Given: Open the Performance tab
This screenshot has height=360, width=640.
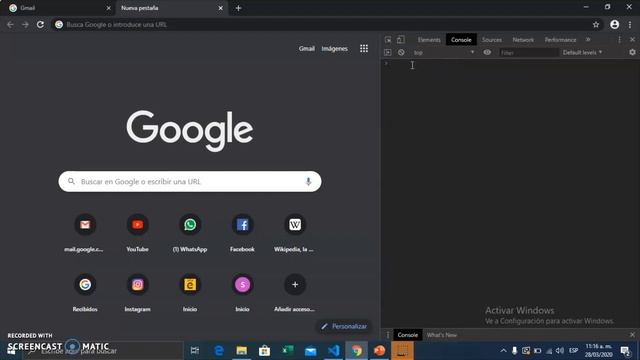Looking at the screenshot, I should pos(560,40).
